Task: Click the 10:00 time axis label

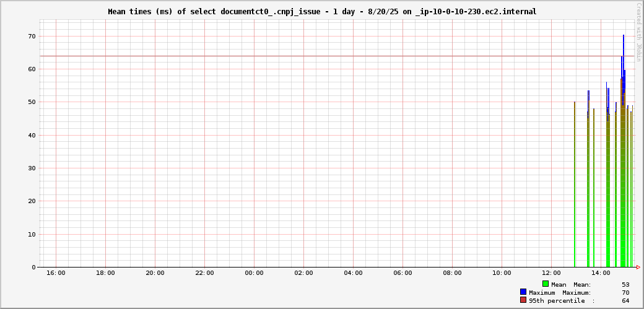Action: coord(502,273)
